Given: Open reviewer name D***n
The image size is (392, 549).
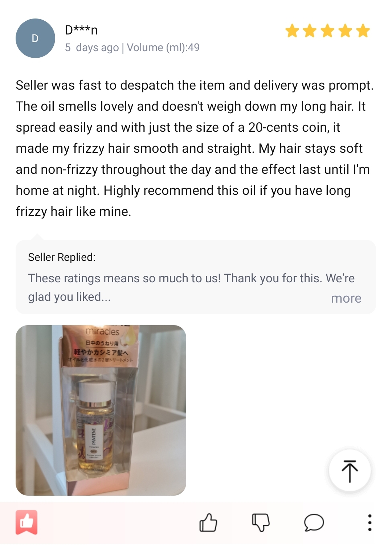Looking at the screenshot, I should [81, 30].
